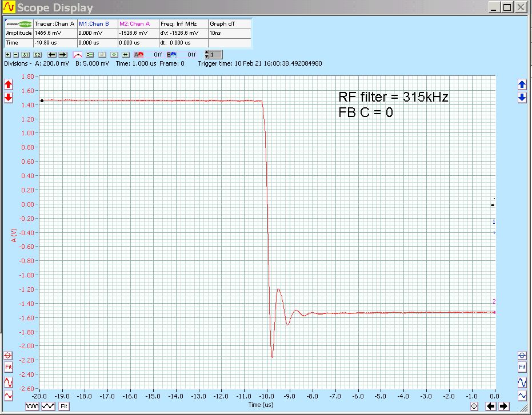532x415 pixels.
Task: Click the 'Tracer:Chan A' header cell
Action: coord(55,24)
